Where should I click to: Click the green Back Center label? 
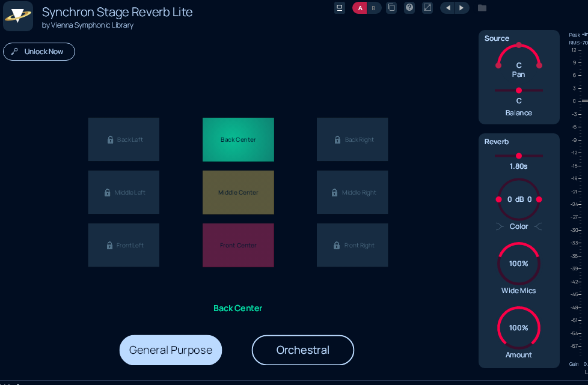click(x=237, y=308)
